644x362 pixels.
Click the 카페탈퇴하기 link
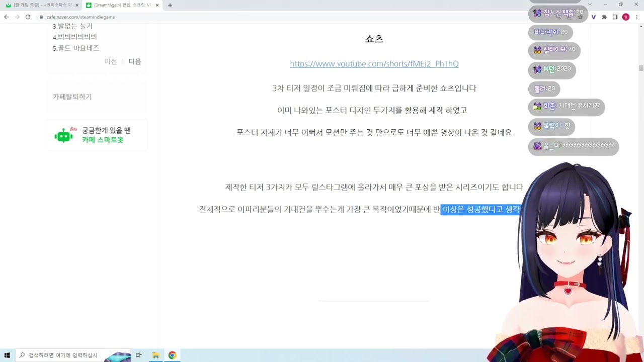(72, 97)
